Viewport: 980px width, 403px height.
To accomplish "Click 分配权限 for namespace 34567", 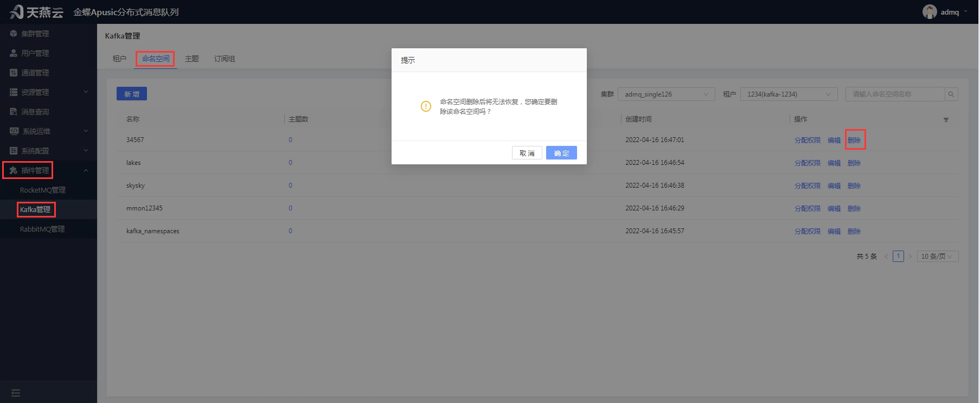I will coord(808,140).
